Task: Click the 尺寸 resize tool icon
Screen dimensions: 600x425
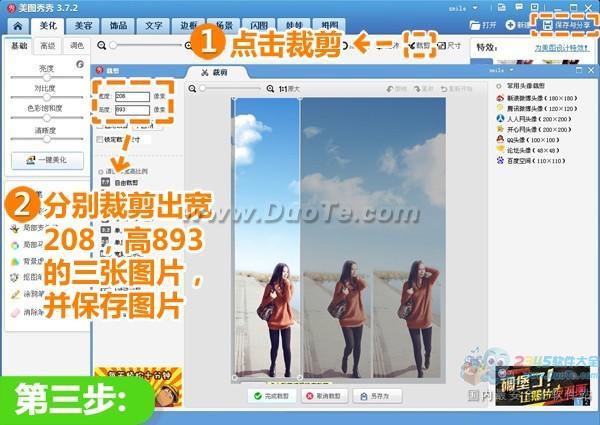Action: 445,46
